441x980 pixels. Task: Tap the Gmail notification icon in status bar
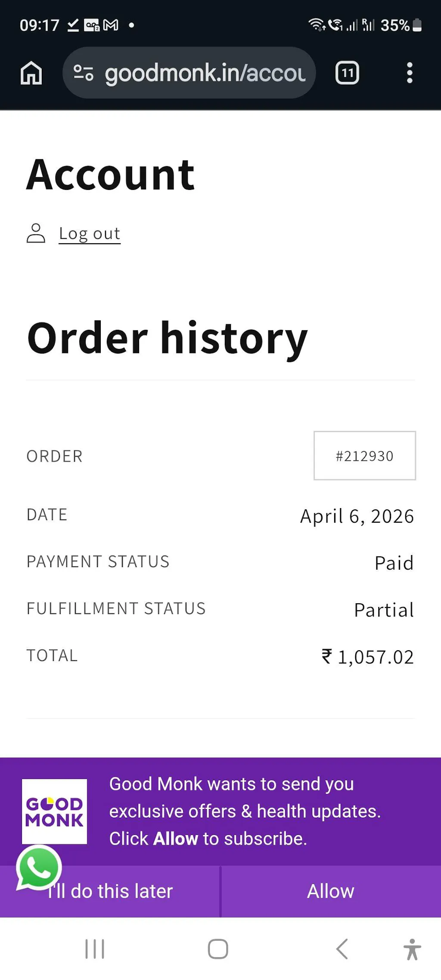111,25
